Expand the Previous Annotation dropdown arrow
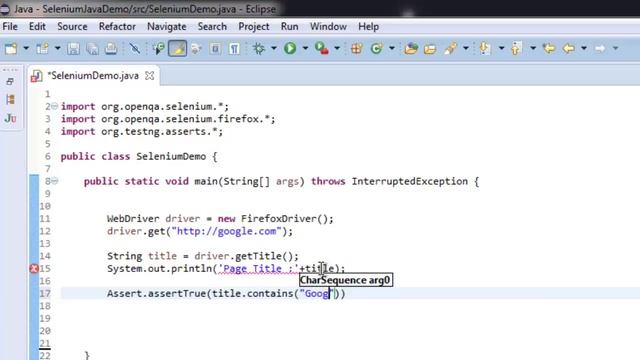This screenshot has height=360, width=640. [x=533, y=49]
